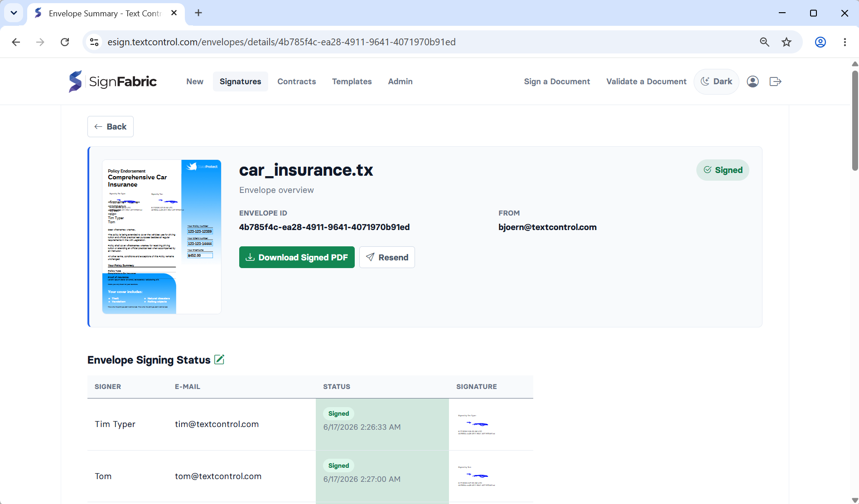Click the SIGNATURE column header
Image resolution: width=859 pixels, height=504 pixels.
(x=477, y=387)
